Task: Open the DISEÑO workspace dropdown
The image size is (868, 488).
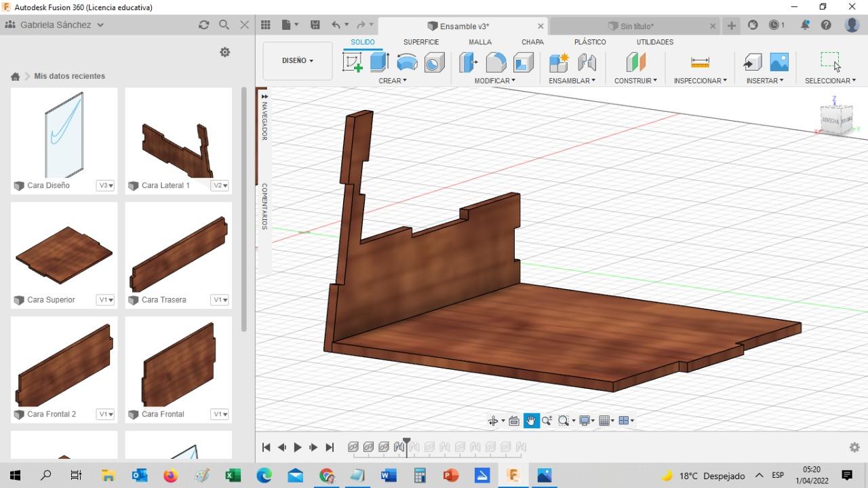Action: (297, 60)
